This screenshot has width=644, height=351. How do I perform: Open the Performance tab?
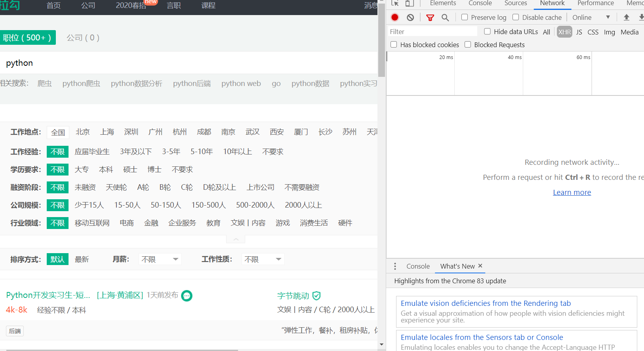(596, 3)
